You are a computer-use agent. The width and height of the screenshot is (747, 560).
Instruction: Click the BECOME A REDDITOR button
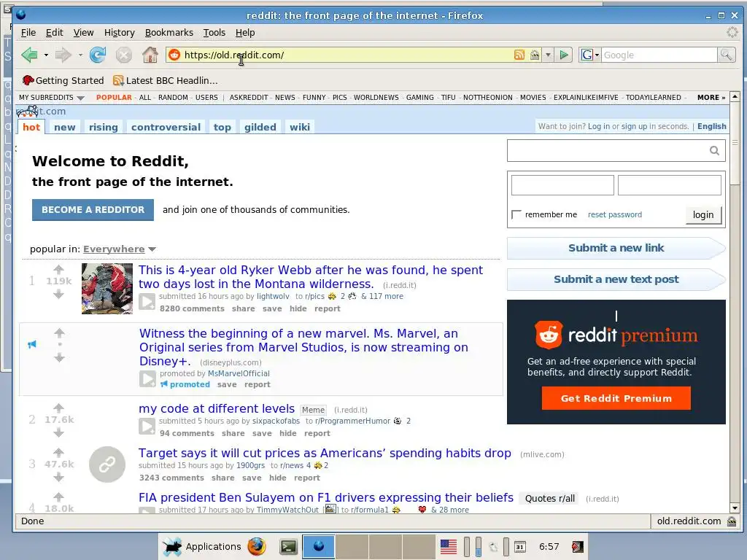93,210
